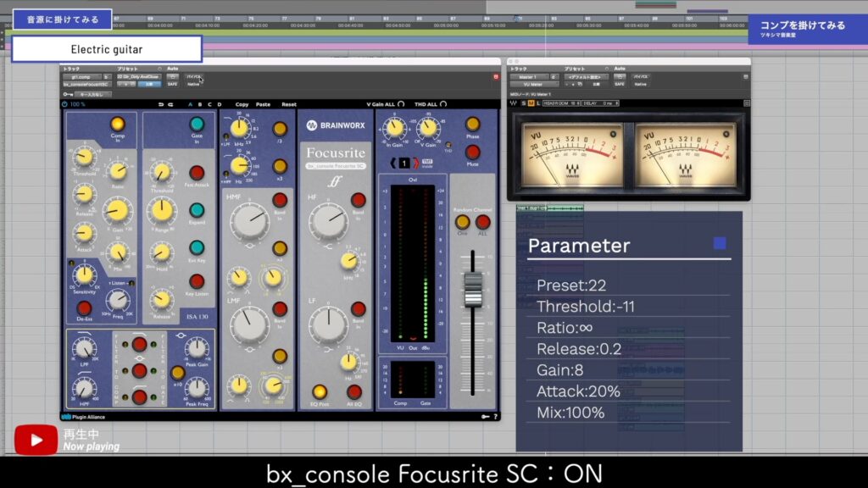Click the sidechain LPF knob
This screenshot has height=488, width=868.
[84, 348]
